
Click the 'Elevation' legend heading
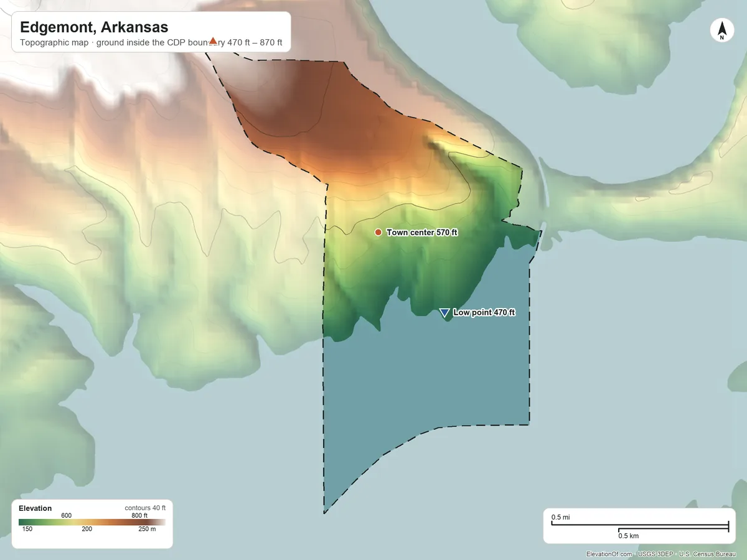pyautogui.click(x=35, y=508)
